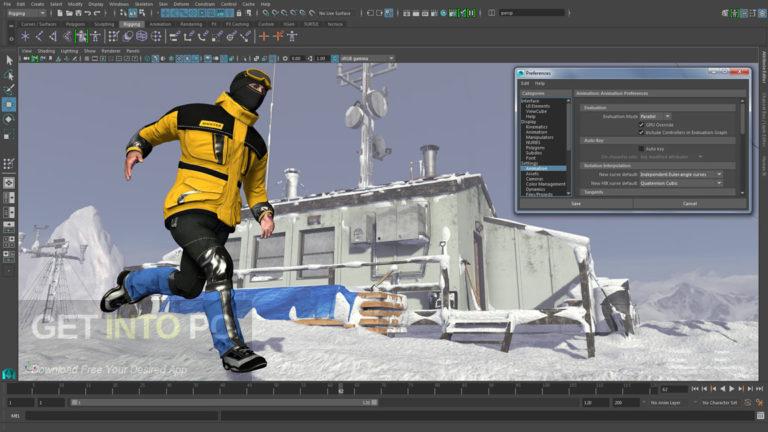Screen dimensions: 768x432
Task: Open the Skeleton menu
Action: 142,4
